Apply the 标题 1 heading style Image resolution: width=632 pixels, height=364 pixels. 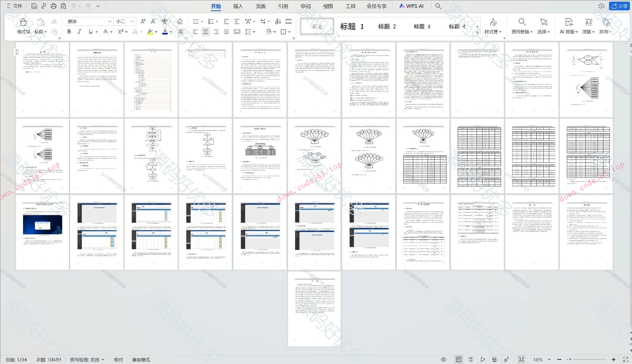pyautogui.click(x=352, y=26)
